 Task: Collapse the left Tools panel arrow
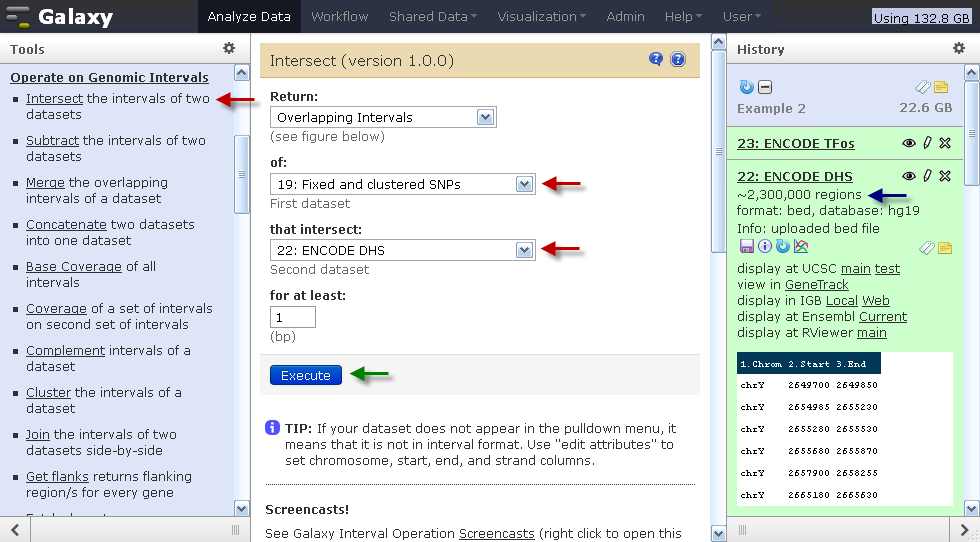pyautogui.click(x=15, y=530)
